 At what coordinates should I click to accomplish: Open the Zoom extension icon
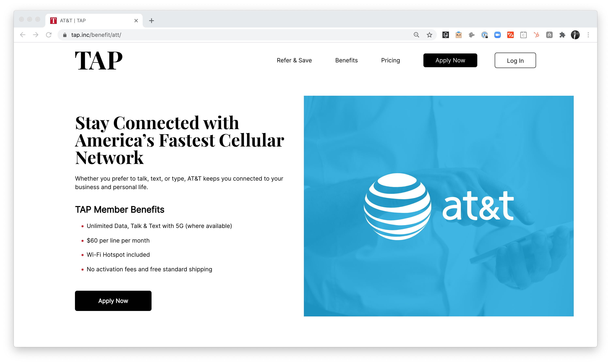point(497,35)
